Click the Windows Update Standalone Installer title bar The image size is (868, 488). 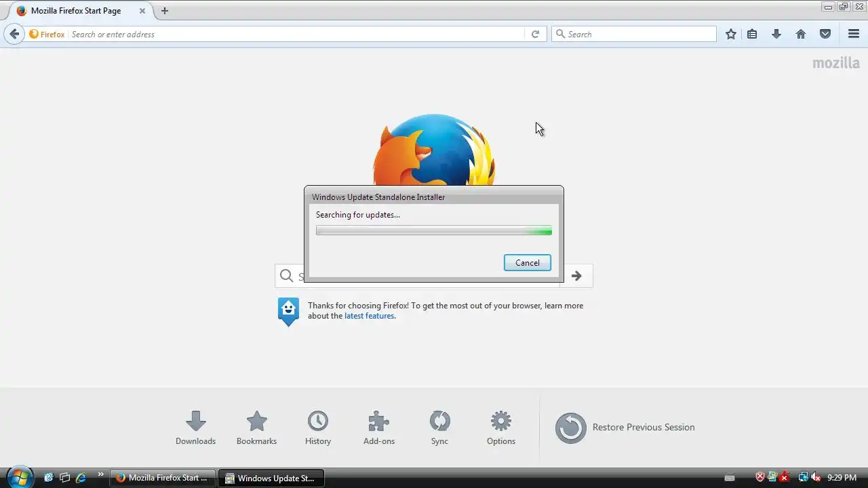pos(434,197)
